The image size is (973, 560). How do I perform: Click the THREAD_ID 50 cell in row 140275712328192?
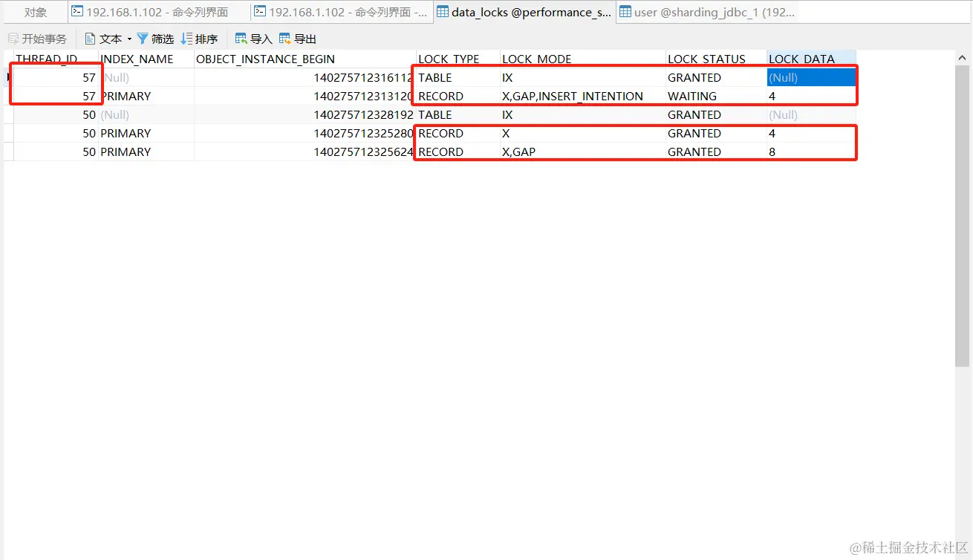click(x=56, y=114)
